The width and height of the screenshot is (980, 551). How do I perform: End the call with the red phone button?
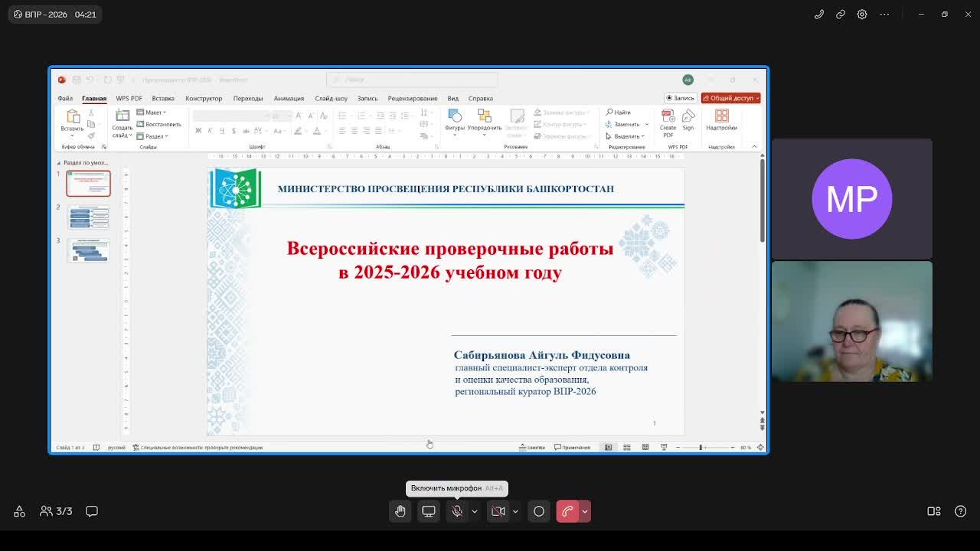coord(567,511)
